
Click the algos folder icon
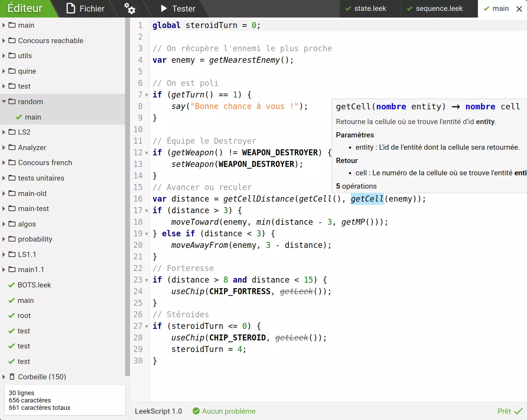pyautogui.click(x=12, y=224)
